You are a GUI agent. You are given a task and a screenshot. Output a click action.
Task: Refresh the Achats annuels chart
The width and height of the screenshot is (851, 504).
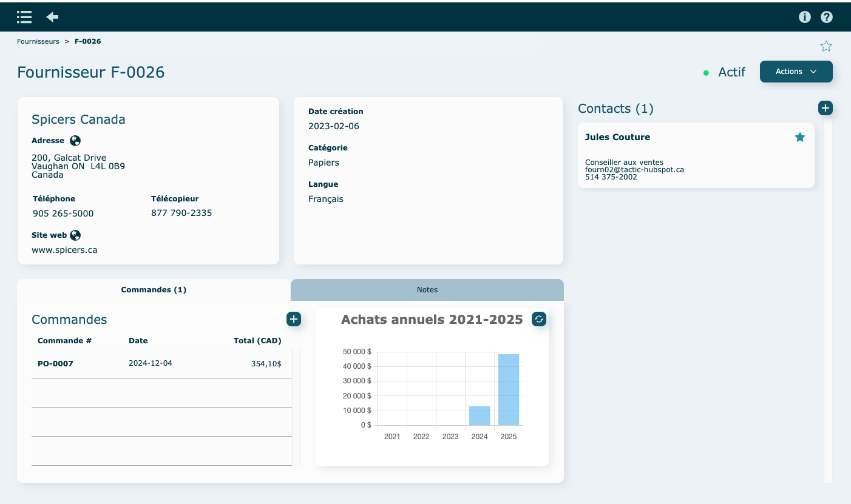coord(538,319)
